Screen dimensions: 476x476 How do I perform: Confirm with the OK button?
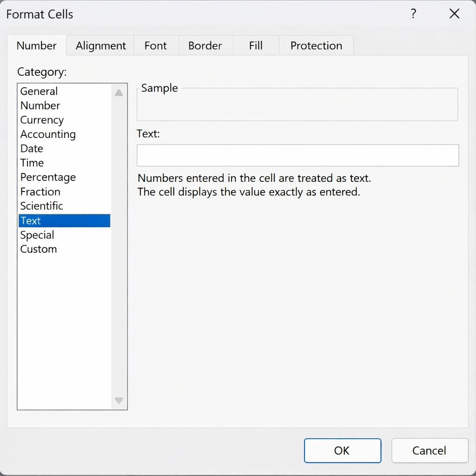(x=342, y=450)
